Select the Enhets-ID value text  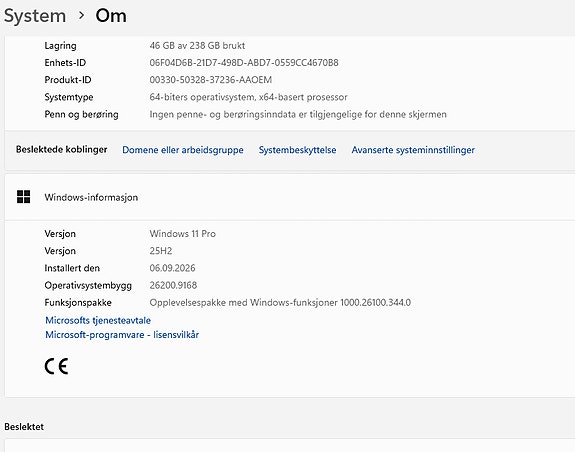coord(244,63)
